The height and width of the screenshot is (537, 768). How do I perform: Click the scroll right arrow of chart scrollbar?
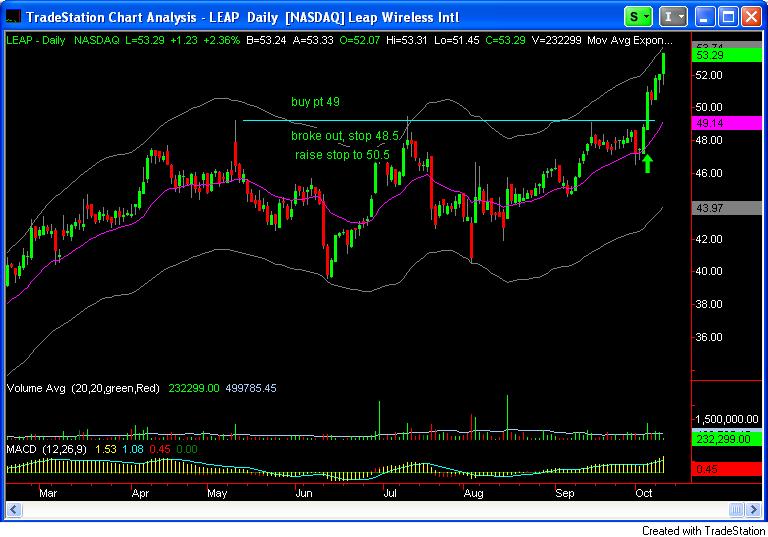pos(754,509)
